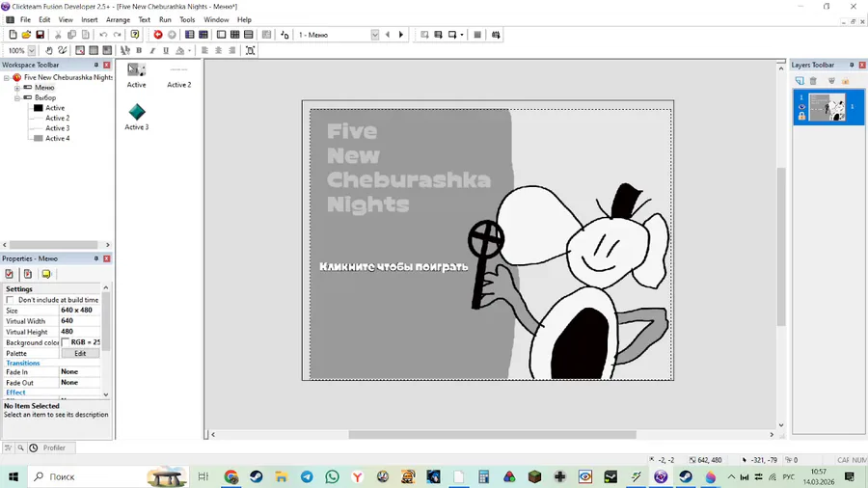The image size is (868, 488).
Task: Pin the Layers Toolbar panel
Action: (852, 65)
